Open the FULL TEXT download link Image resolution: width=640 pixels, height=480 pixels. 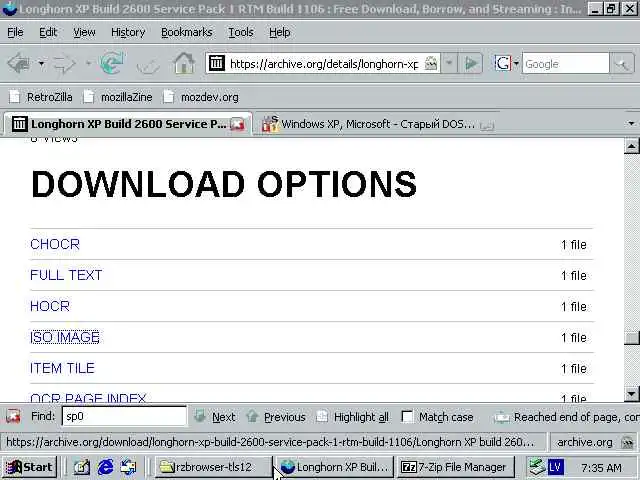(66, 275)
